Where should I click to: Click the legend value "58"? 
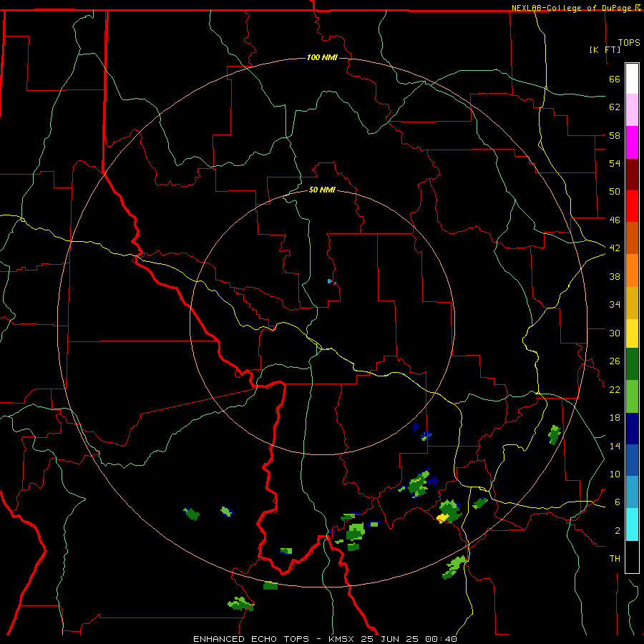point(615,135)
